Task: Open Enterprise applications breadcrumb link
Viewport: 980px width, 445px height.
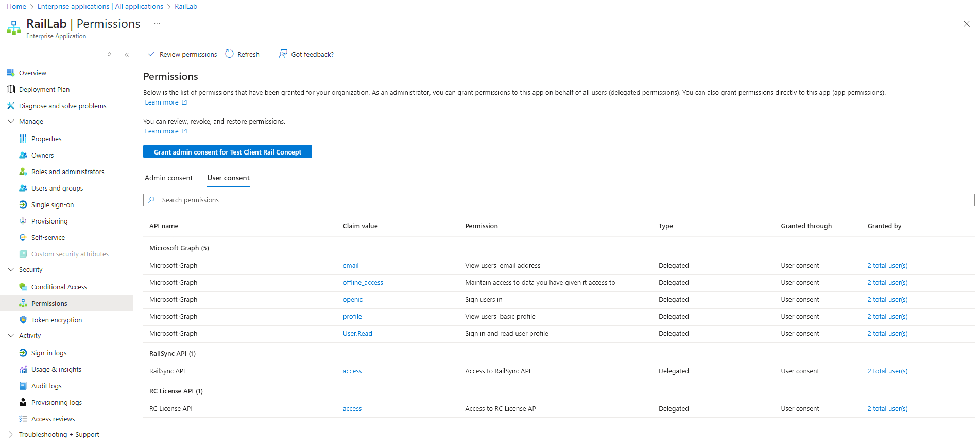Action: click(100, 6)
